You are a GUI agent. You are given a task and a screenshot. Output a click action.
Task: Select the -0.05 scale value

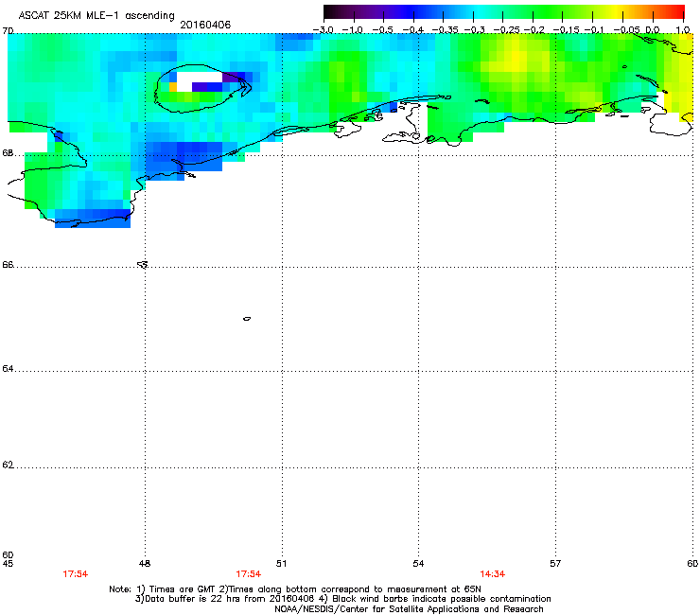627,30
